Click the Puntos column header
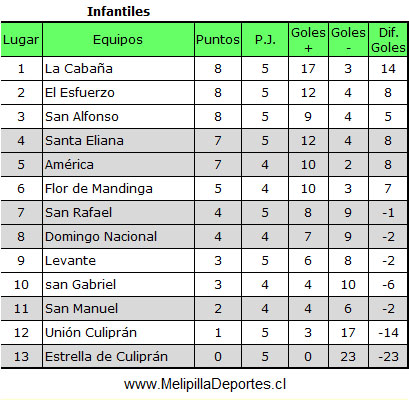409x400 pixels. 218,40
